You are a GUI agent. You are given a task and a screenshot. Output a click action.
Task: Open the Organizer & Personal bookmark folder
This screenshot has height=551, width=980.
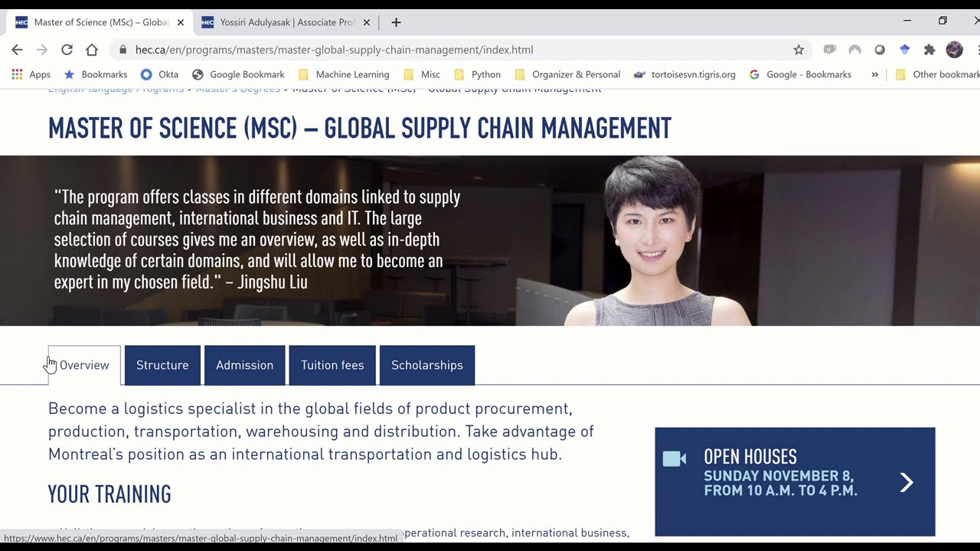(x=567, y=74)
